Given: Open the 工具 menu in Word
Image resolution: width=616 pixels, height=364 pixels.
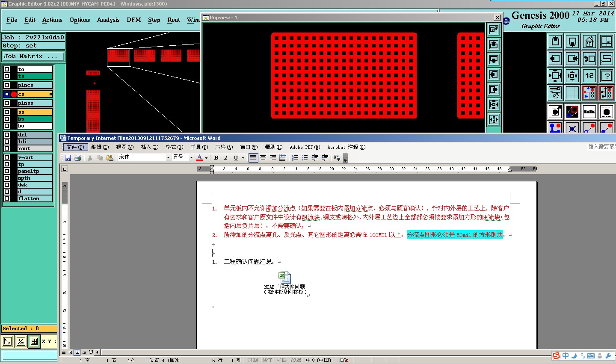Looking at the screenshot, I should tap(199, 147).
